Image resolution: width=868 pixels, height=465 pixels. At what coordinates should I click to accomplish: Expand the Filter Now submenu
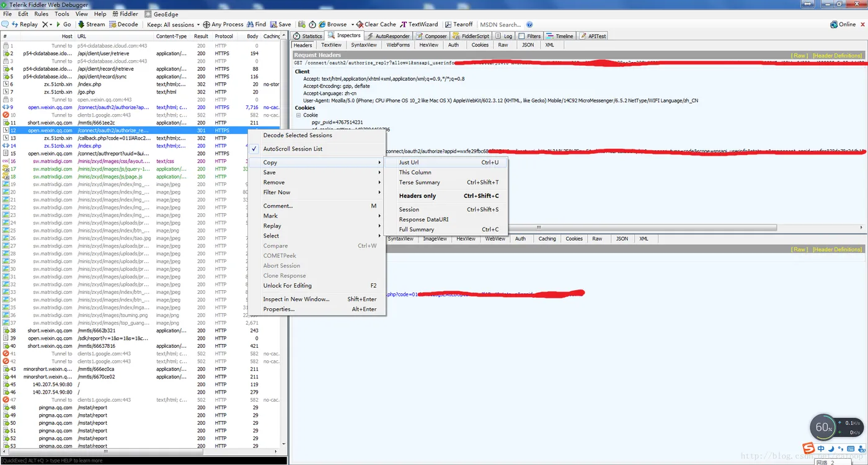point(316,192)
